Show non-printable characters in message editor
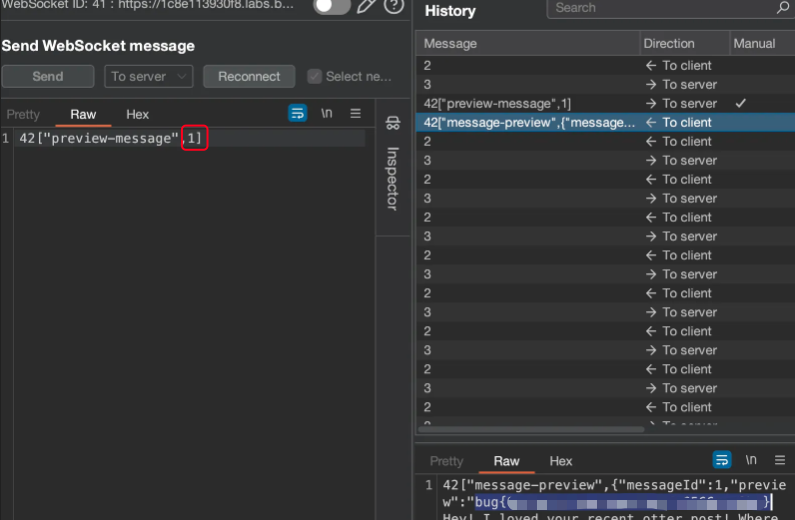This screenshot has width=795, height=520. click(x=327, y=113)
